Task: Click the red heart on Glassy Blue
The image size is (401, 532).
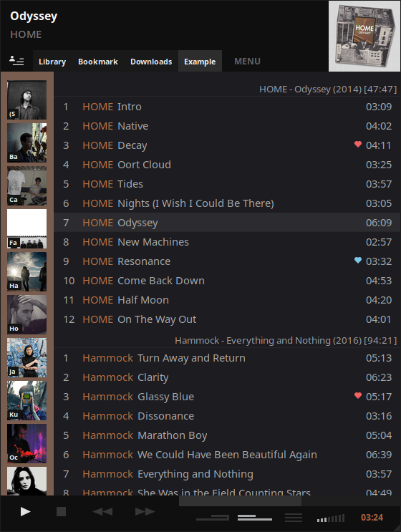Action: (x=357, y=396)
